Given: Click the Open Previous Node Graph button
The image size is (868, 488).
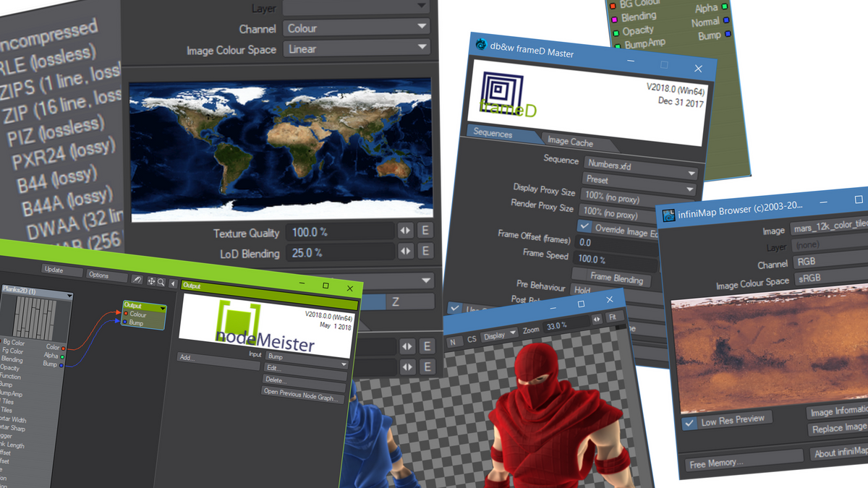Looking at the screenshot, I should point(302,392).
